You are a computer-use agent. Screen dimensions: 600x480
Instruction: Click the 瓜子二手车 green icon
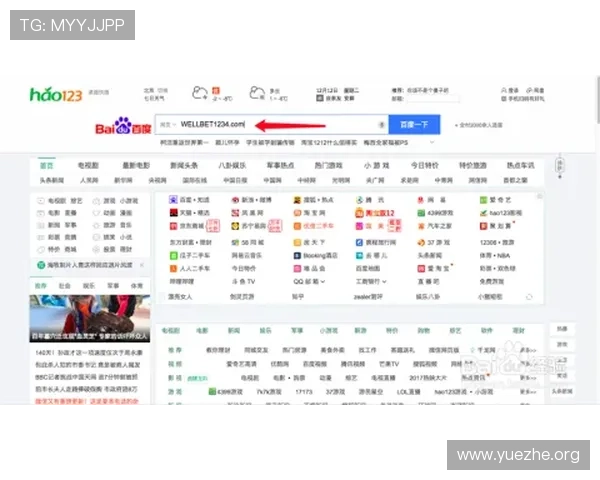click(173, 255)
